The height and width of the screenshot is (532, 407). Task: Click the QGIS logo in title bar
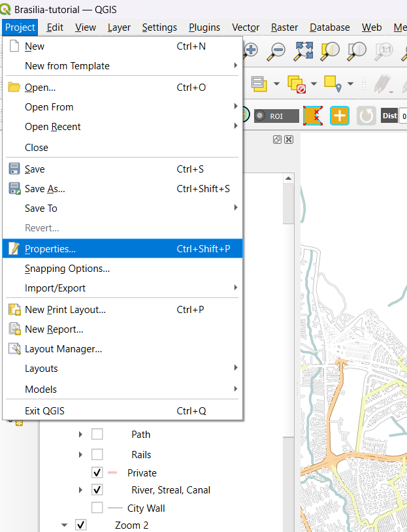(5, 9)
